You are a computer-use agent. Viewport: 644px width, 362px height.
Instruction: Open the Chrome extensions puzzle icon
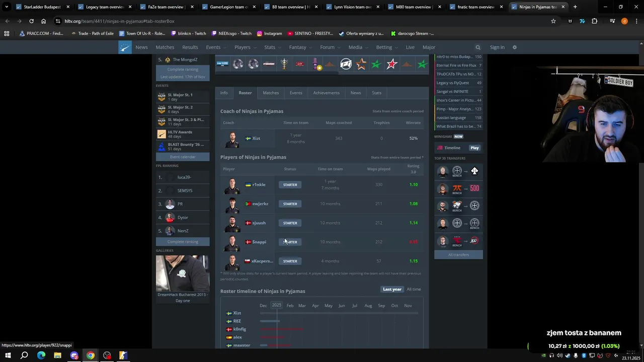pyautogui.click(x=595, y=21)
